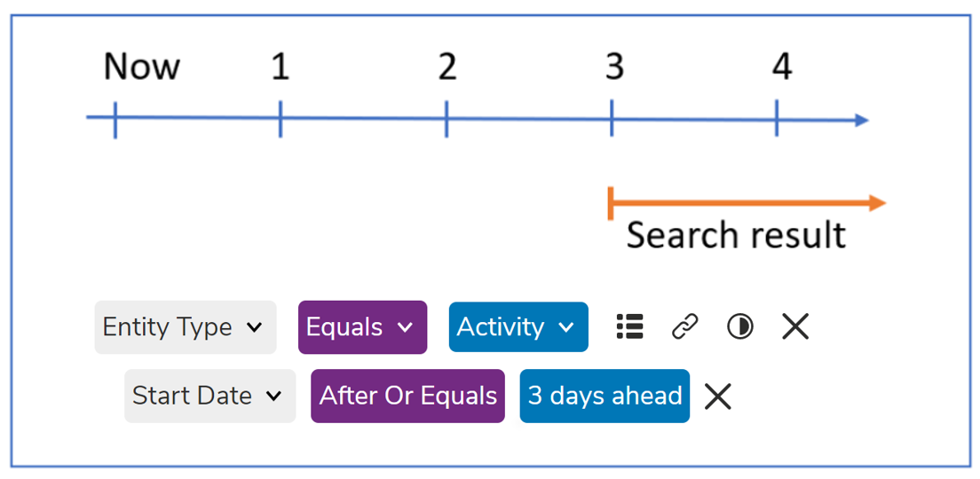The height and width of the screenshot is (479, 980).
Task: Remove the Entity Type filter row
Action: pos(795,326)
